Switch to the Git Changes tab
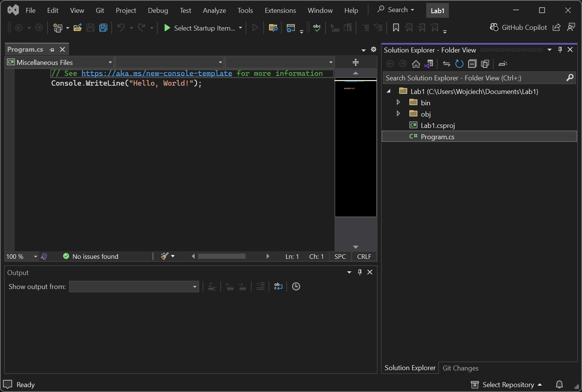 [x=460, y=368]
